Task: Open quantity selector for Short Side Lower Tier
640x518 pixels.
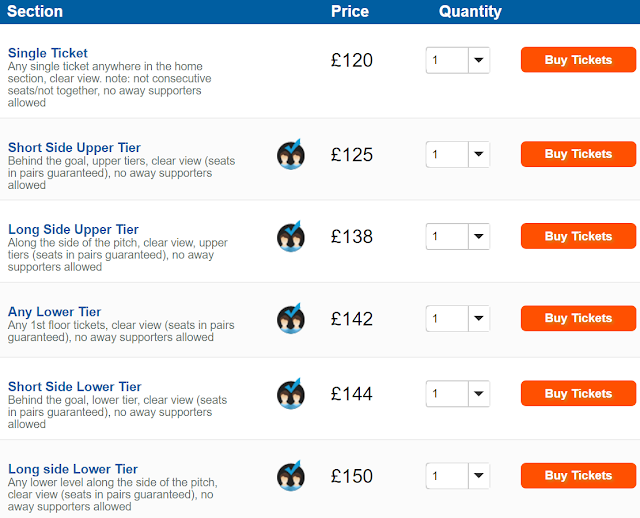Action: (x=458, y=394)
